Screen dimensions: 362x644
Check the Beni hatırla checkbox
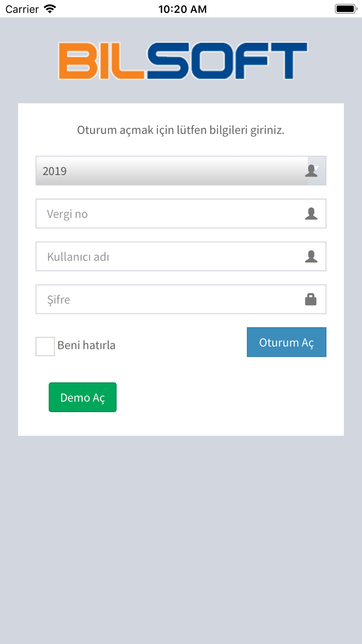(x=45, y=346)
